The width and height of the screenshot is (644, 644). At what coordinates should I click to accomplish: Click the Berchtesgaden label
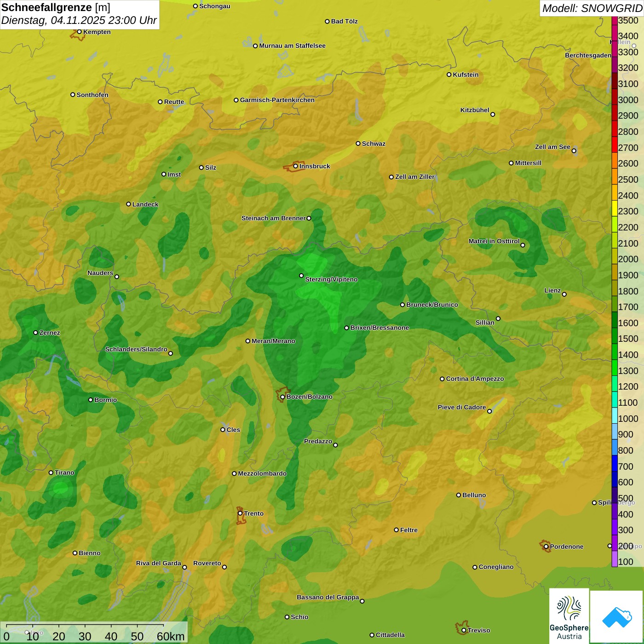[588, 55]
